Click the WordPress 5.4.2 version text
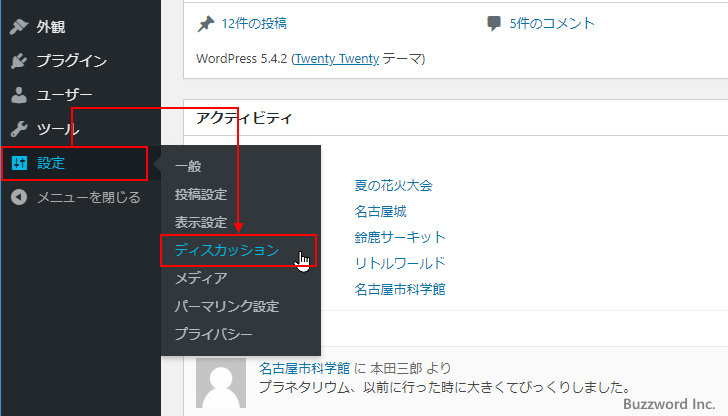Screen dimensions: 728x416 (x=242, y=59)
